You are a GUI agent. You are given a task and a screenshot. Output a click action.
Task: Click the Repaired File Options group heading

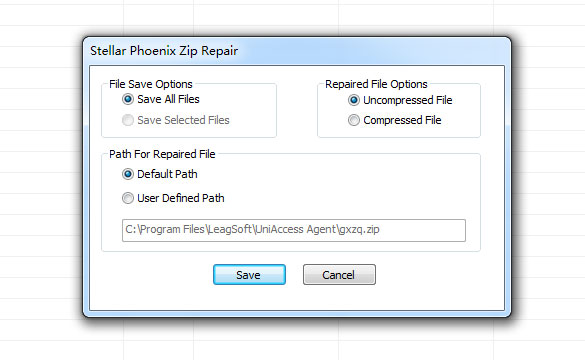click(x=376, y=84)
